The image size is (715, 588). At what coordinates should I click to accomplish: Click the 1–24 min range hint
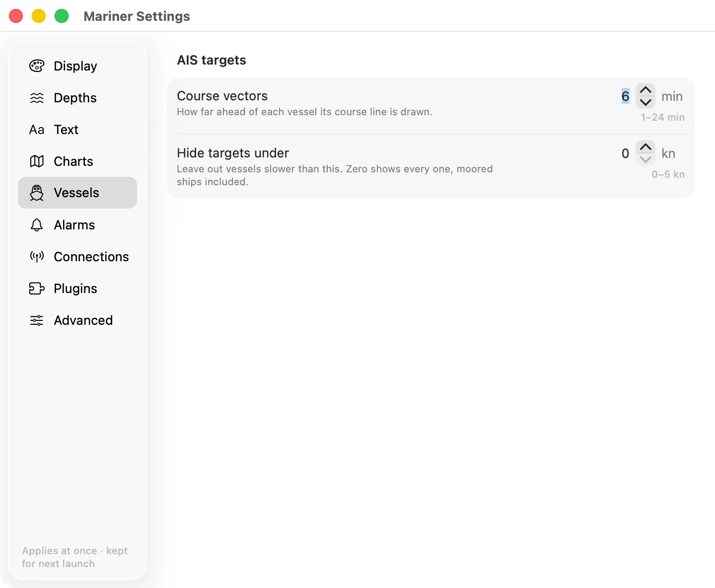click(662, 117)
